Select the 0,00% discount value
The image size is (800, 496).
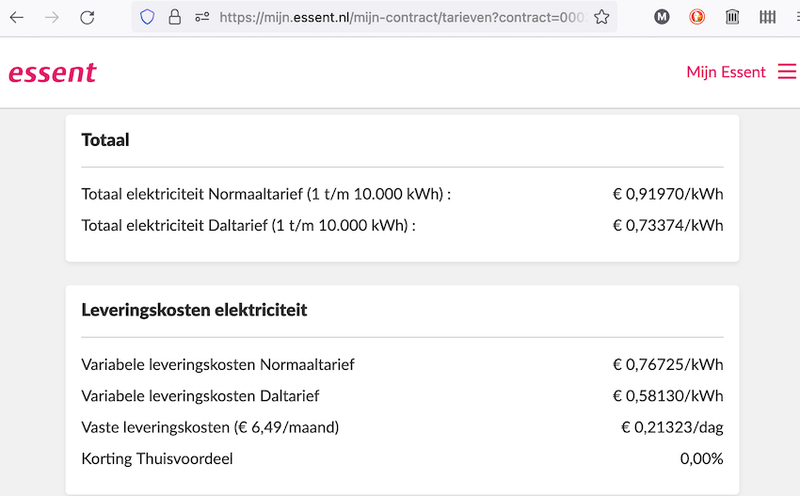coord(702,458)
